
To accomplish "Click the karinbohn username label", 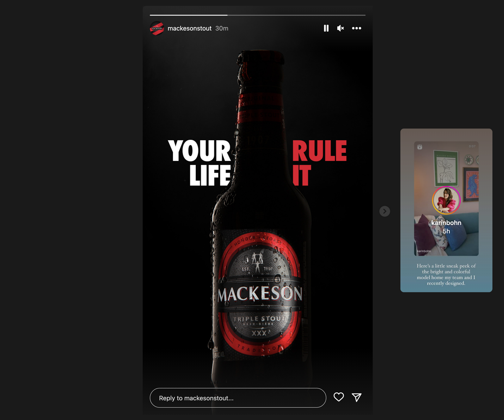I will coord(446,223).
